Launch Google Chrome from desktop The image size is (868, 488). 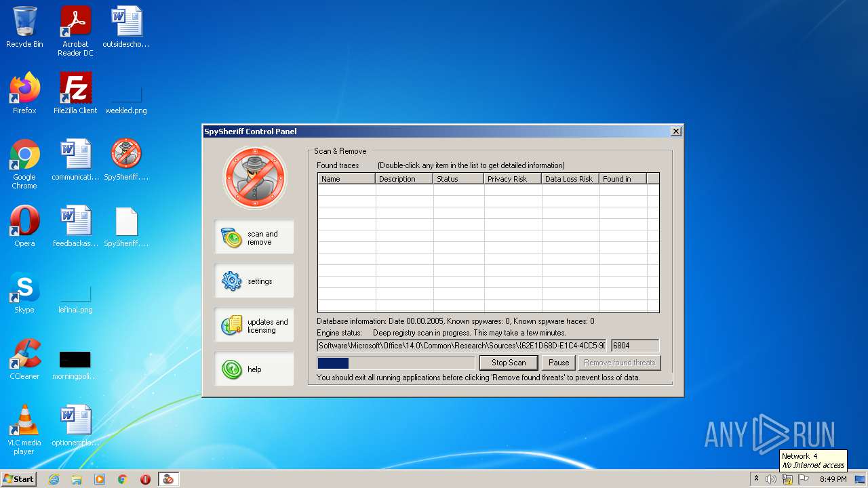pos(24,164)
